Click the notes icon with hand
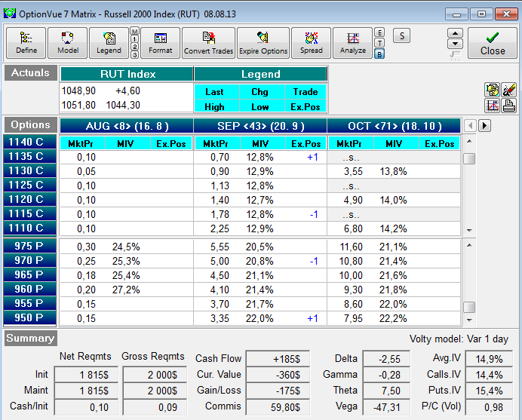522x420 pixels. tap(492, 90)
